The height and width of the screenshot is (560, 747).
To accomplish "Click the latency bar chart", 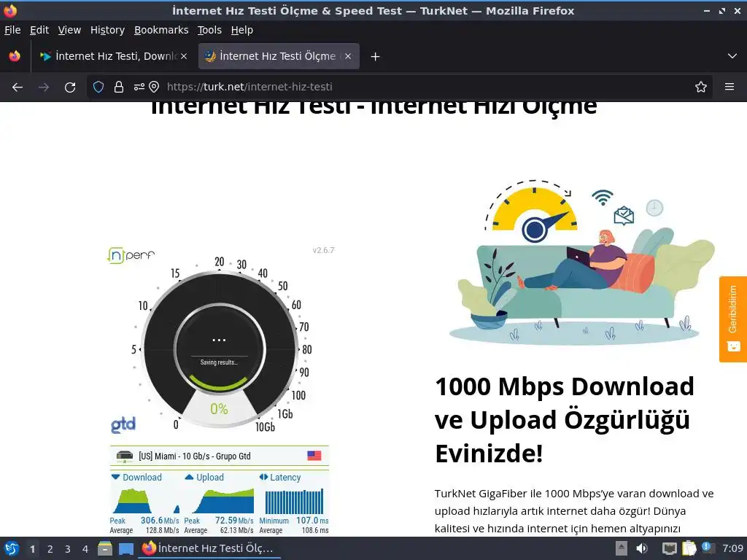I will point(294,502).
